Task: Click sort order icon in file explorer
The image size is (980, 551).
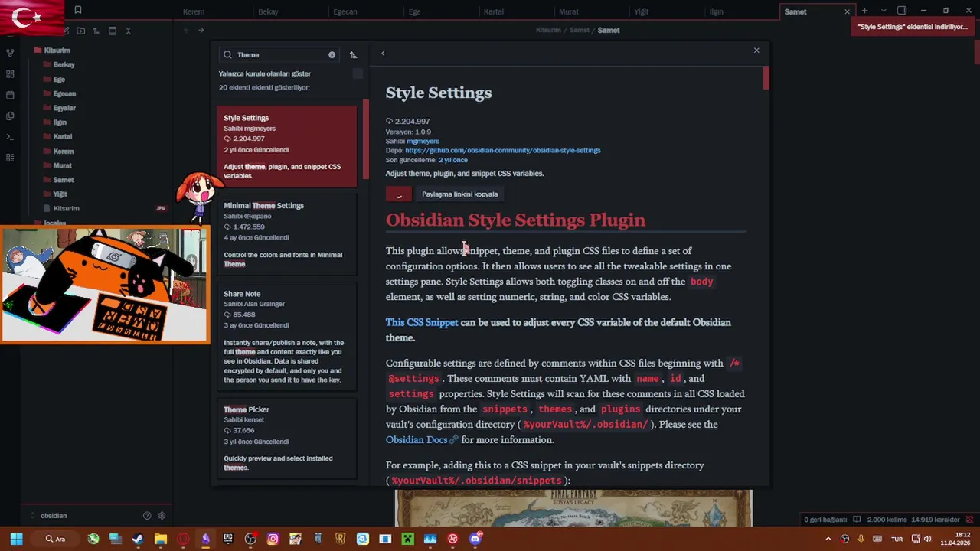Action: point(96,31)
